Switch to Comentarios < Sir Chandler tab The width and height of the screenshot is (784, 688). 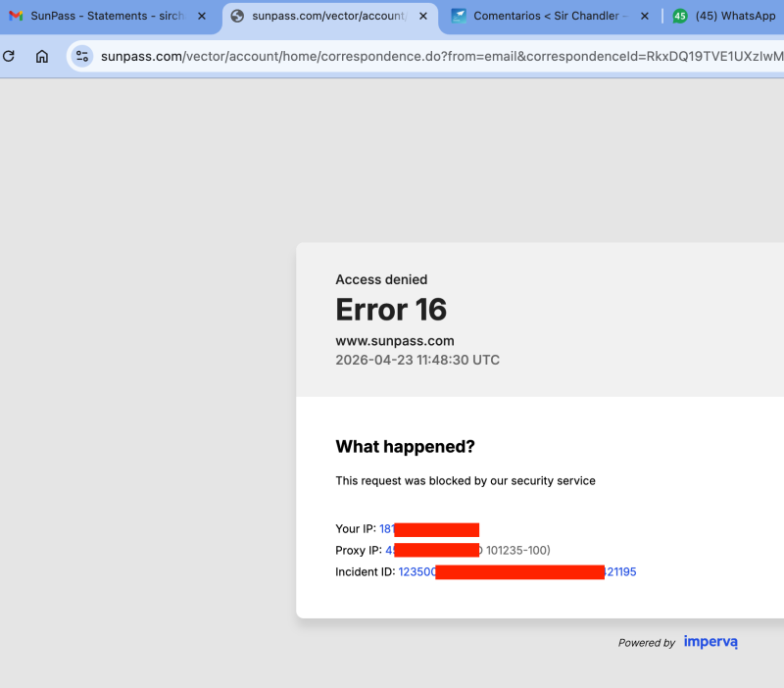click(x=549, y=16)
